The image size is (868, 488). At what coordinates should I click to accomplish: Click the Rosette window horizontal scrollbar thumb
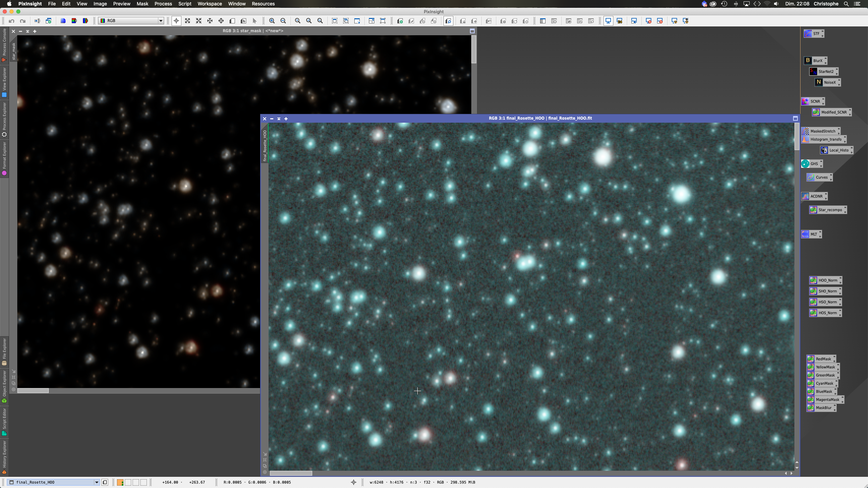[291, 473]
